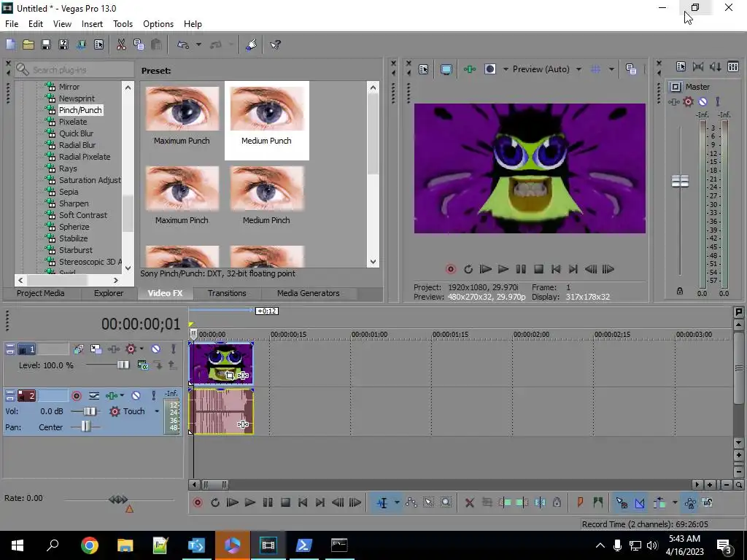Solo audio track 2
This screenshot has height=560, width=747.
153,396
